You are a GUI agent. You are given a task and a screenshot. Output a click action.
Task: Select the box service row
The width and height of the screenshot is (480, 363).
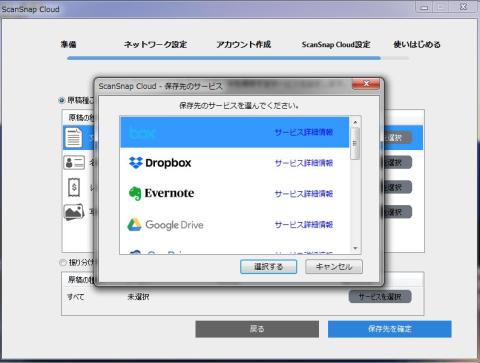coord(234,132)
